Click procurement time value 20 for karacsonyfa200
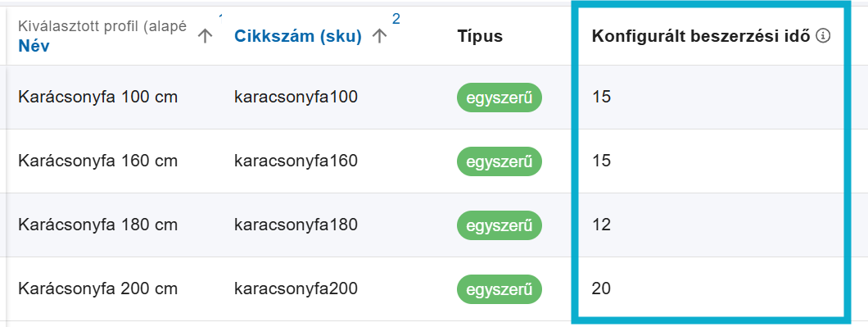 pos(601,288)
